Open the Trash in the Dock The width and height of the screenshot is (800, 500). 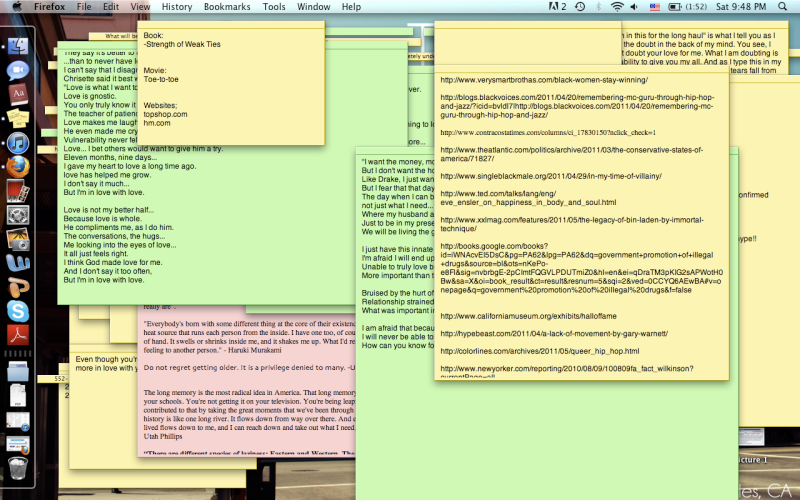click(x=18, y=468)
